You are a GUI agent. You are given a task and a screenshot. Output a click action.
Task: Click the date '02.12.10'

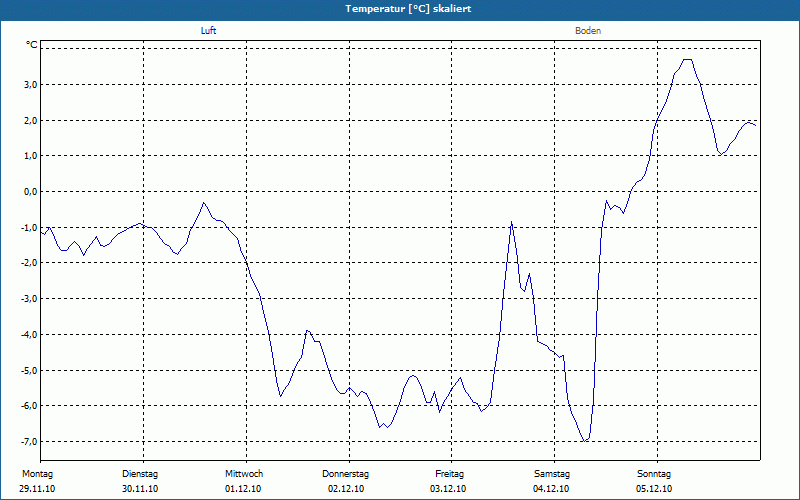[346, 489]
